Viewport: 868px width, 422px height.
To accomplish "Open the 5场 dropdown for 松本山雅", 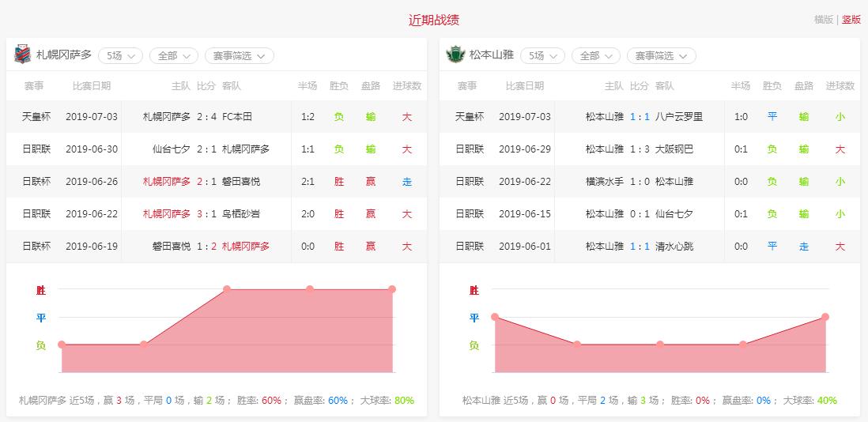I will (542, 56).
